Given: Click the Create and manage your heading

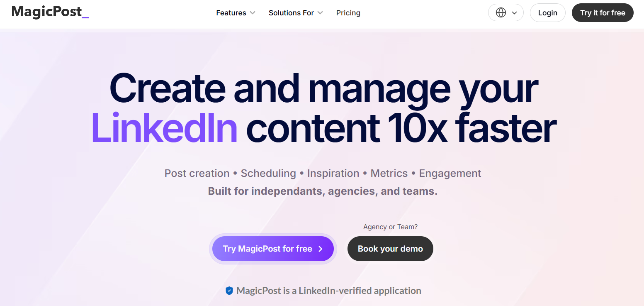Looking at the screenshot, I should tap(323, 89).
